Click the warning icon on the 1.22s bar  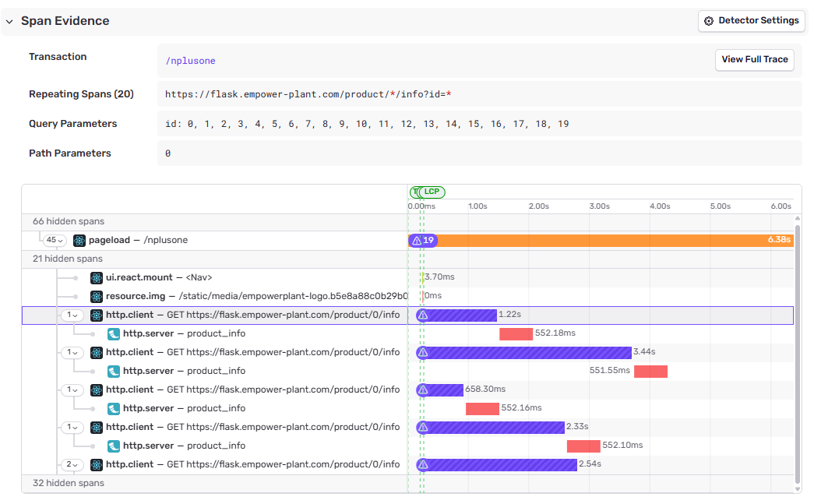(x=423, y=315)
